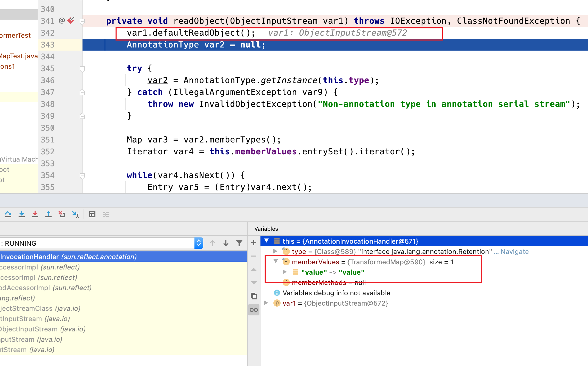Screen dimensions: 588x366
Task: Click the fold marker on line 345
Action: click(x=82, y=69)
